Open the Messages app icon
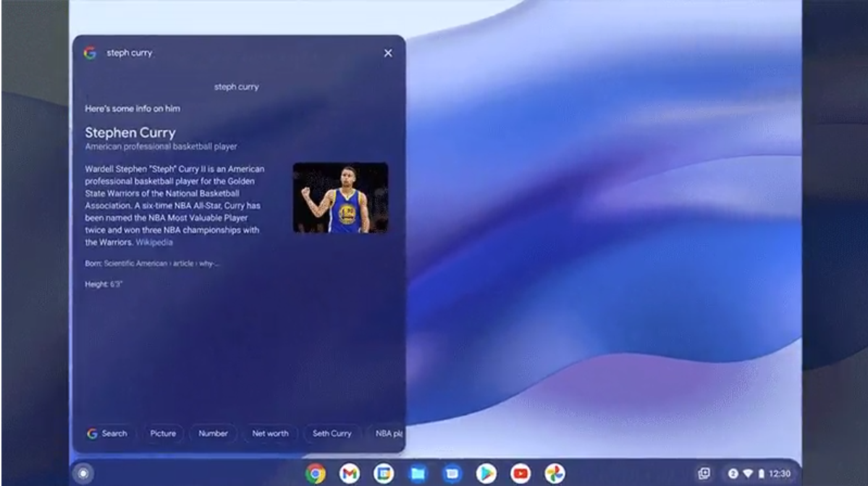 click(x=452, y=473)
